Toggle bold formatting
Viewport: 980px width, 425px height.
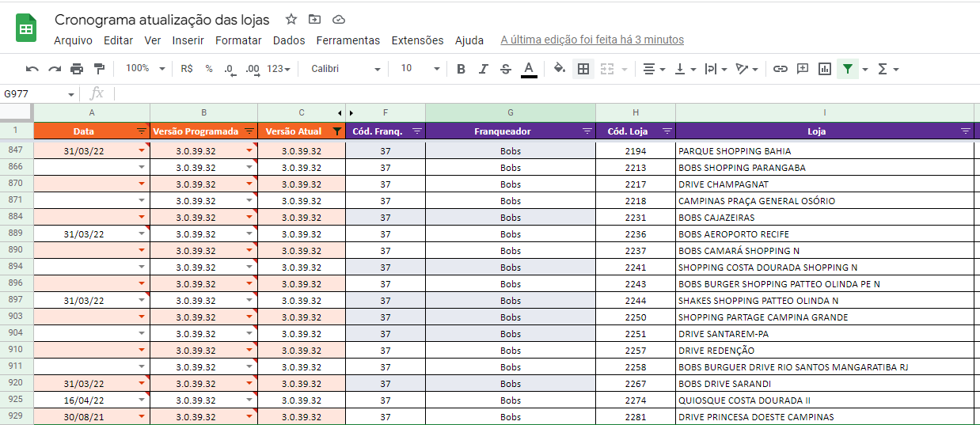(462, 69)
